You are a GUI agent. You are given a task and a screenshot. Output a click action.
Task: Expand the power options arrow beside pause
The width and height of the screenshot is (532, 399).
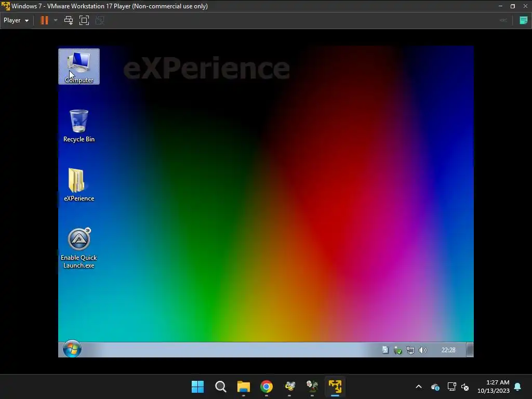point(56,20)
